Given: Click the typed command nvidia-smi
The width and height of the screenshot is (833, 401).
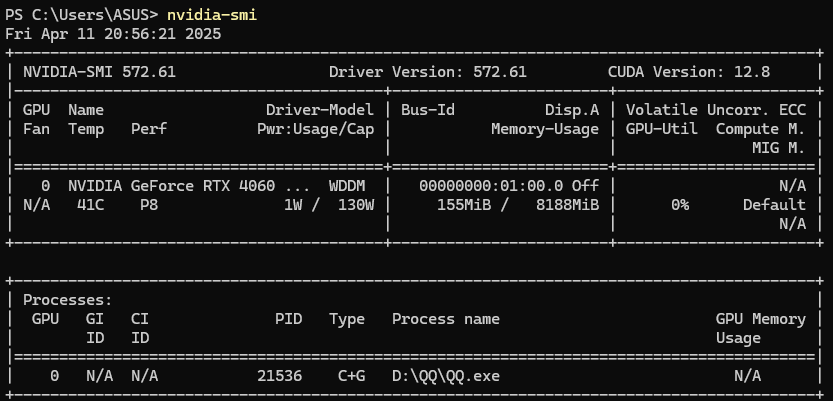Looking at the screenshot, I should coord(212,15).
